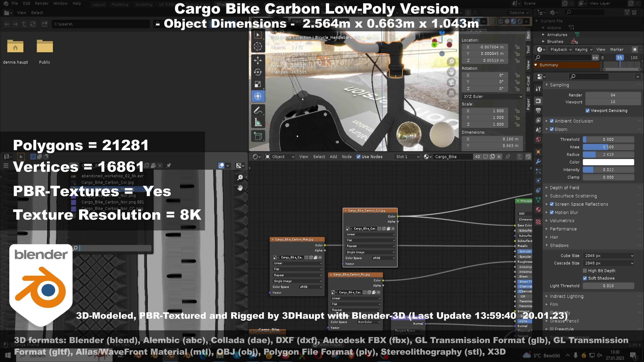Image resolution: width=644 pixels, height=362 pixels.
Task: Disable the Bloom checkbox
Action: click(552, 129)
